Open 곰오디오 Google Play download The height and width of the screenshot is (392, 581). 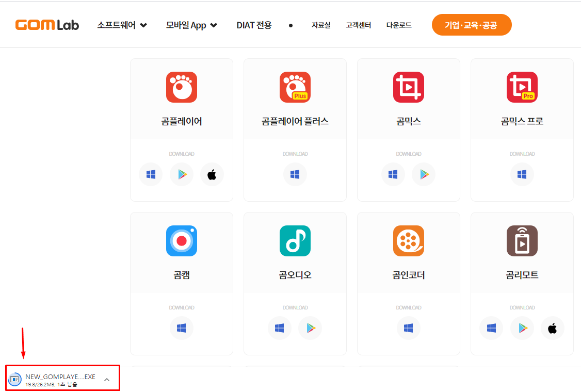click(310, 328)
